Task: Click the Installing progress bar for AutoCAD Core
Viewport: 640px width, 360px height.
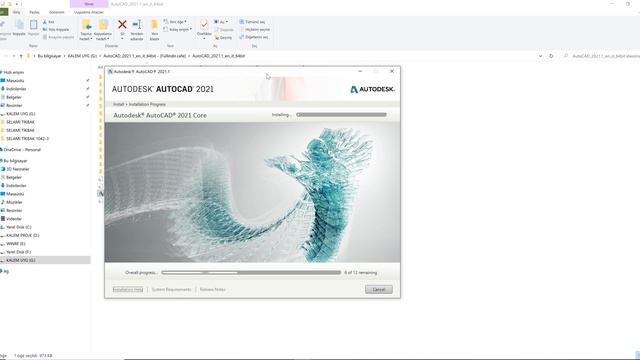Action: pos(341,115)
